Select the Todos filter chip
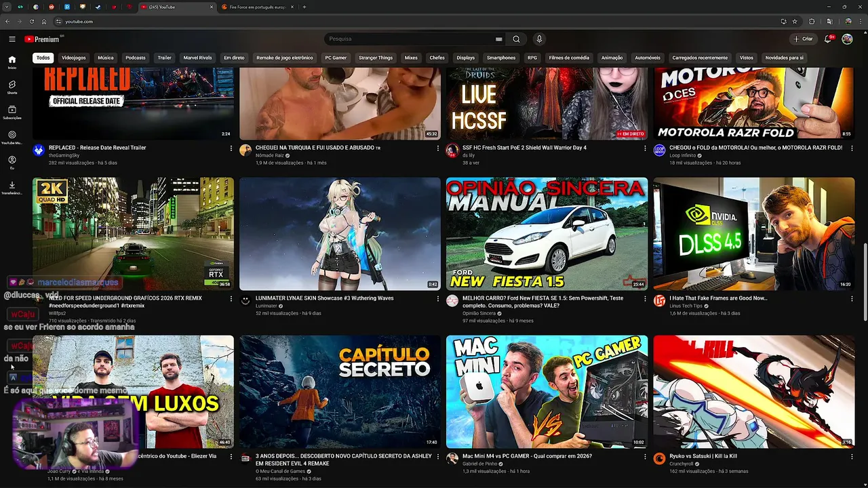The width and height of the screenshot is (868, 488). pyautogui.click(x=43, y=58)
